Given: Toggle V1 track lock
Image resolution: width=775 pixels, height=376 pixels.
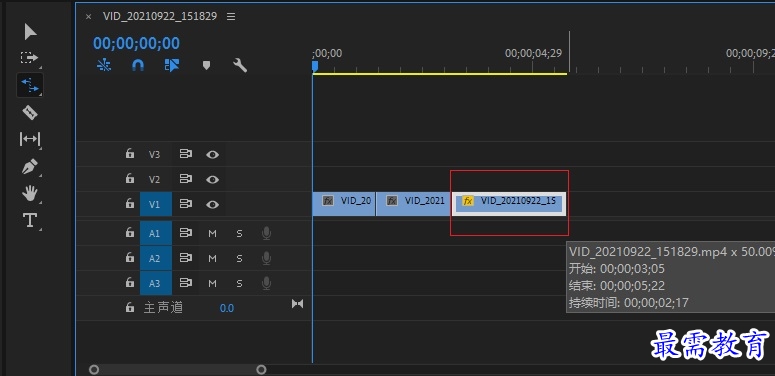Looking at the screenshot, I should tap(130, 203).
